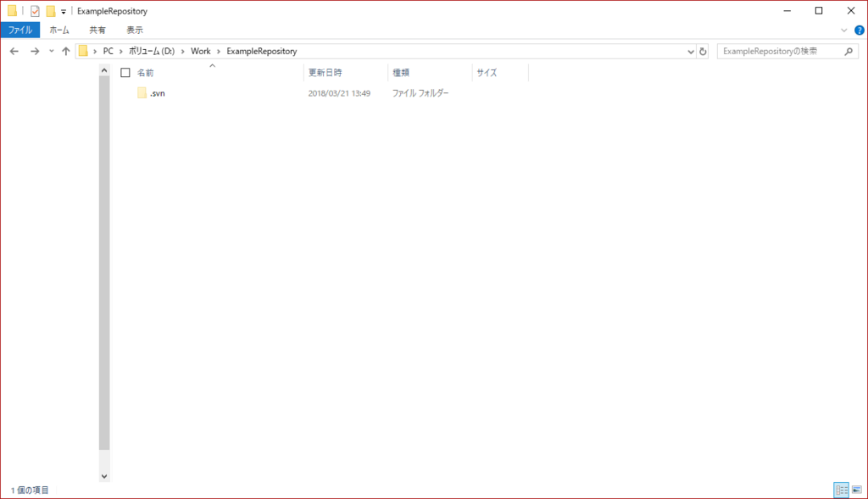Switch to the 共有 ribbon tab
Image resolution: width=868 pixels, height=499 pixels.
coord(97,30)
